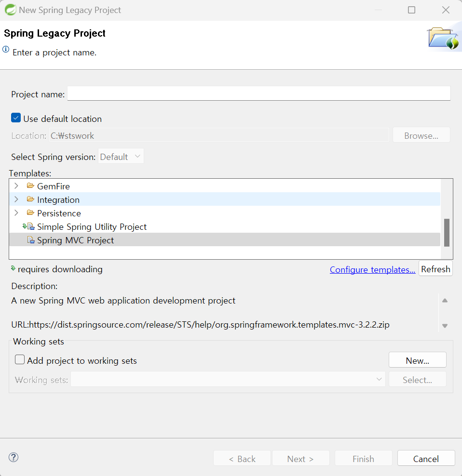
Task: Maximize the New Spring Legacy Project dialog
Action: coord(411,10)
